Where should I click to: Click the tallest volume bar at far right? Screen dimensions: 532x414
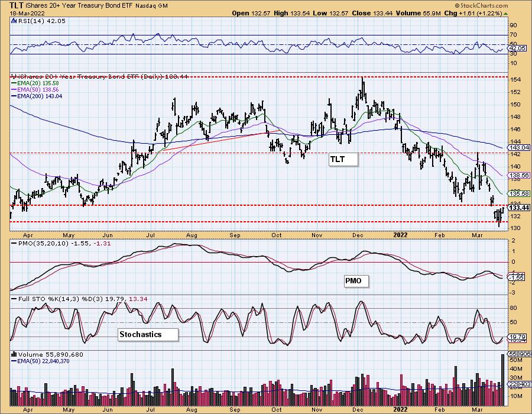click(x=503, y=380)
